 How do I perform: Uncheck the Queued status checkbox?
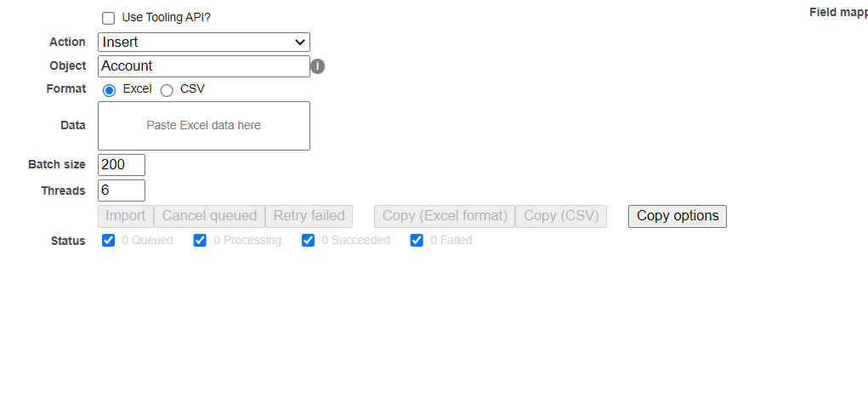(x=109, y=241)
